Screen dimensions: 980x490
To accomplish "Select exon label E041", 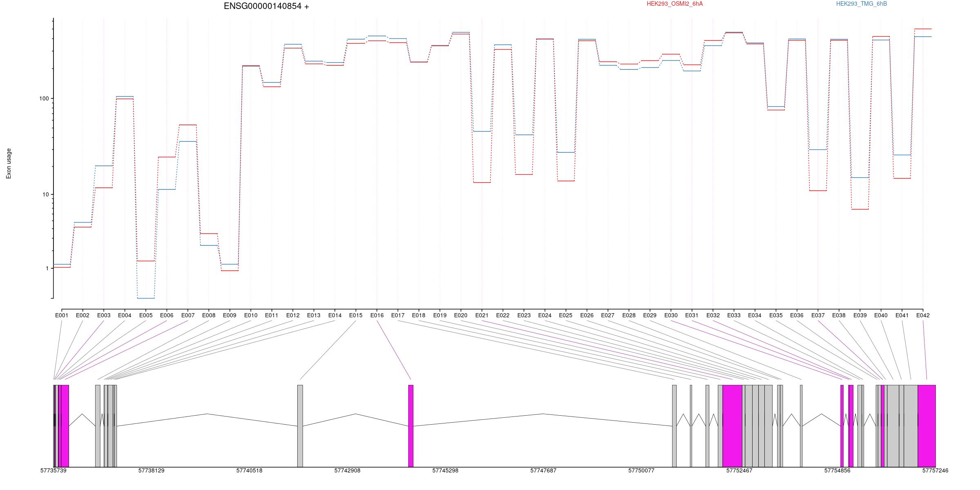I will [902, 315].
